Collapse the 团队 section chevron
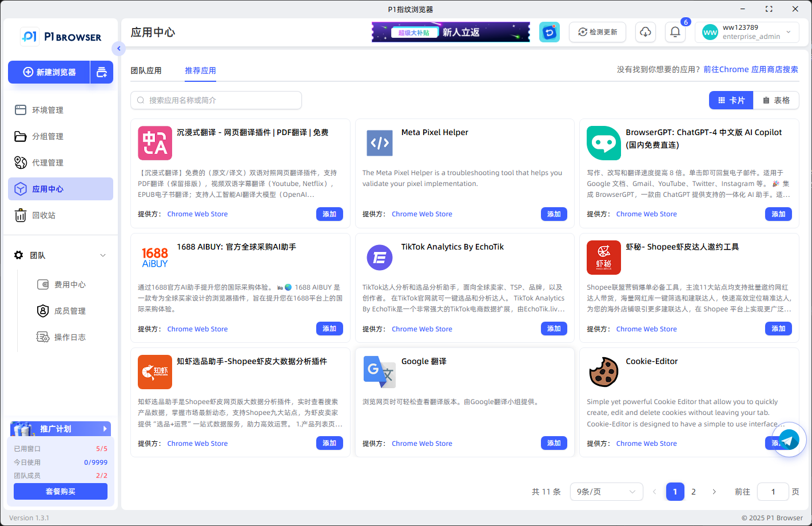Viewport: 812px width, 526px height. [103, 255]
